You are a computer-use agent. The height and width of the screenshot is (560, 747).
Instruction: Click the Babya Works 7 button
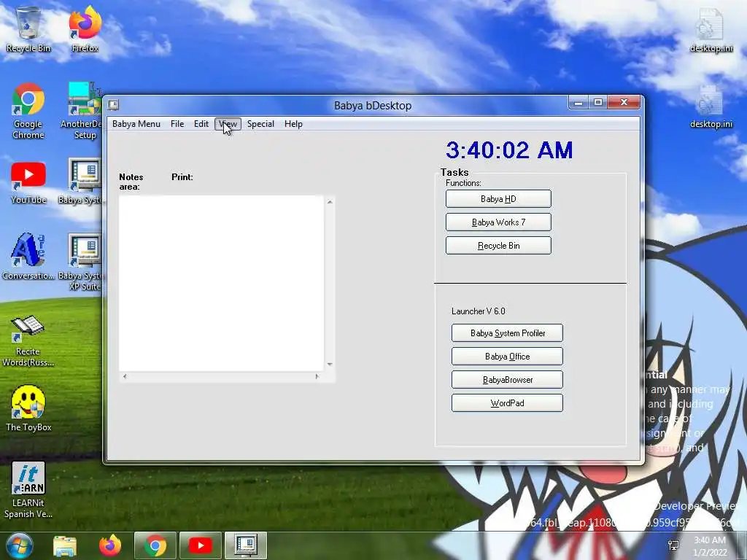pos(498,222)
